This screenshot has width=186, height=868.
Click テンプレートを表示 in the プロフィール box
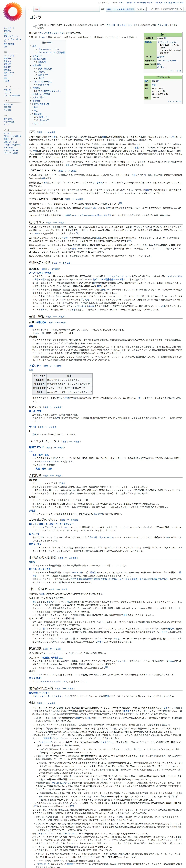tap(175, 101)
